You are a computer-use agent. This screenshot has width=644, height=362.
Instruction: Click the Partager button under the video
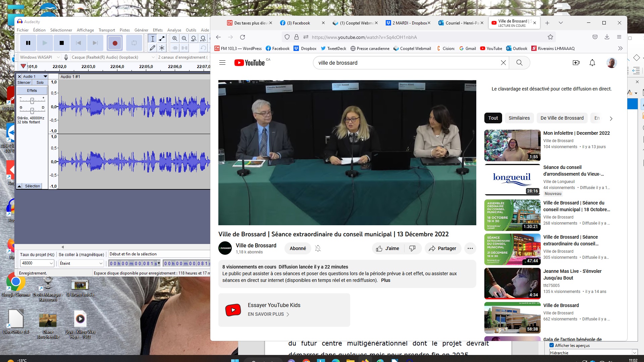click(x=443, y=248)
